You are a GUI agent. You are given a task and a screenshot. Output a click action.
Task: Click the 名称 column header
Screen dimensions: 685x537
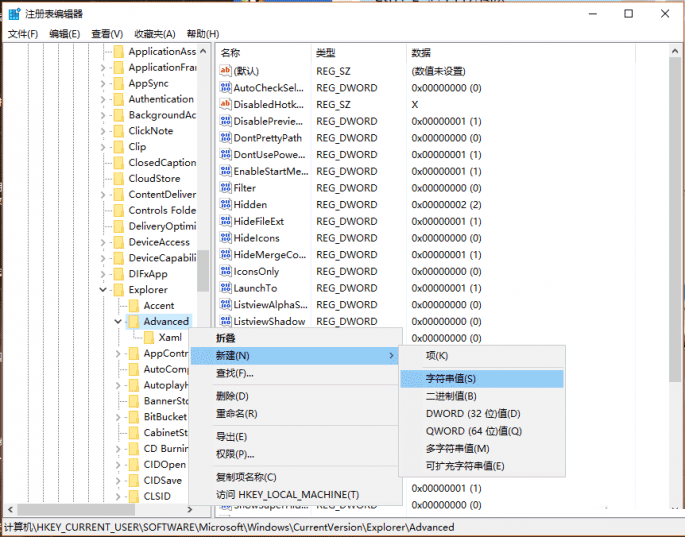click(x=231, y=52)
